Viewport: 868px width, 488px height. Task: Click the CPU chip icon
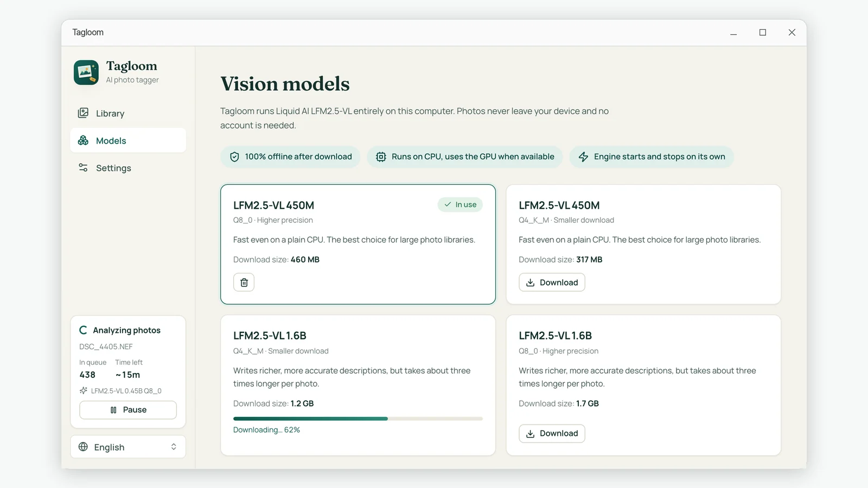click(381, 157)
